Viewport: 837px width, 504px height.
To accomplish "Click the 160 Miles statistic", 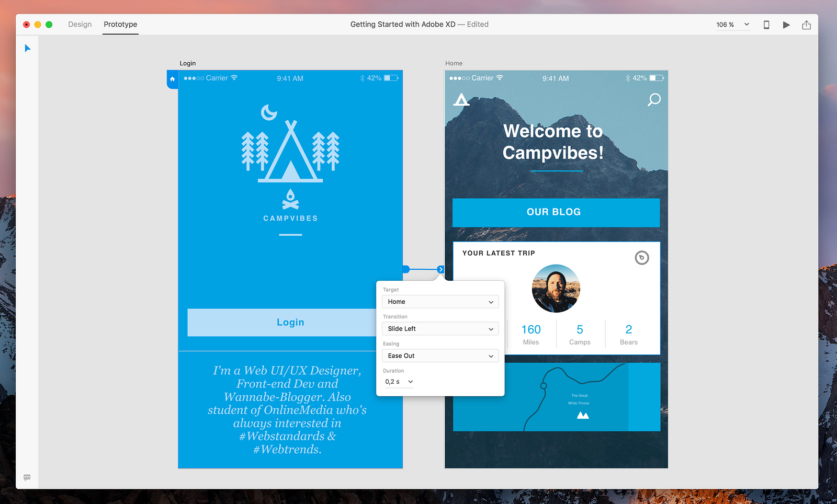I will (x=531, y=335).
